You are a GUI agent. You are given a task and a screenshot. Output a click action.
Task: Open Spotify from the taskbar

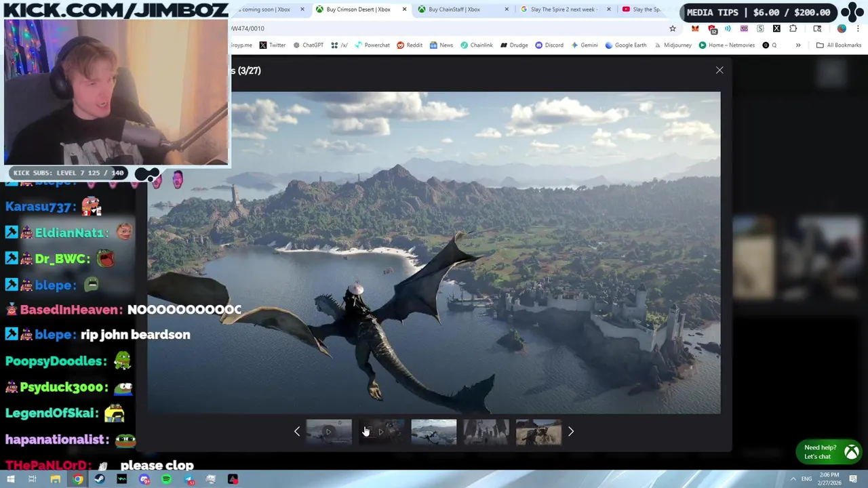click(x=166, y=480)
